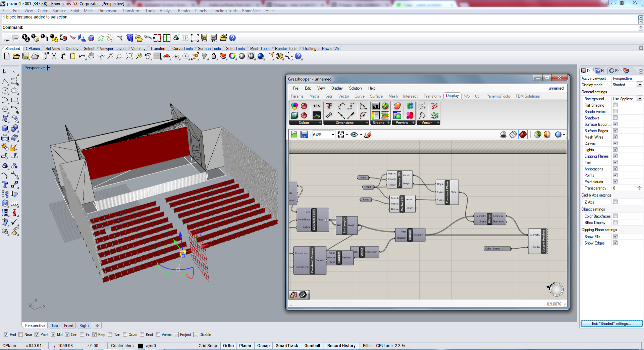This screenshot has width=644, height=350.
Task: Select the Pan hand tool icon
Action: [x=91, y=56]
